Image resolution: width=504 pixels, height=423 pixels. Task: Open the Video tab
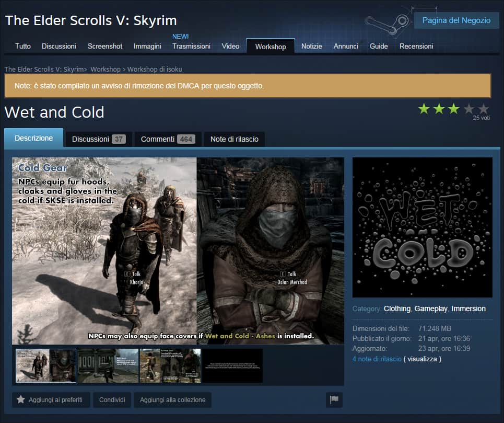pos(230,47)
